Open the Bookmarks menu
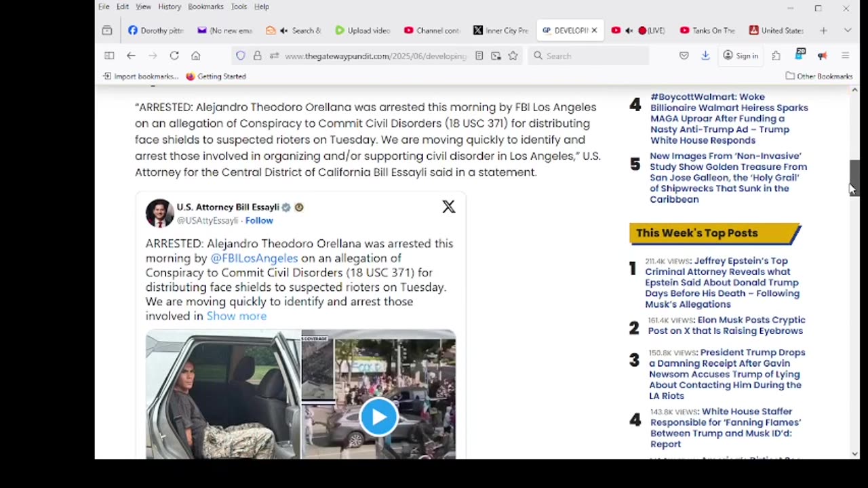The image size is (868, 488). pos(205,7)
